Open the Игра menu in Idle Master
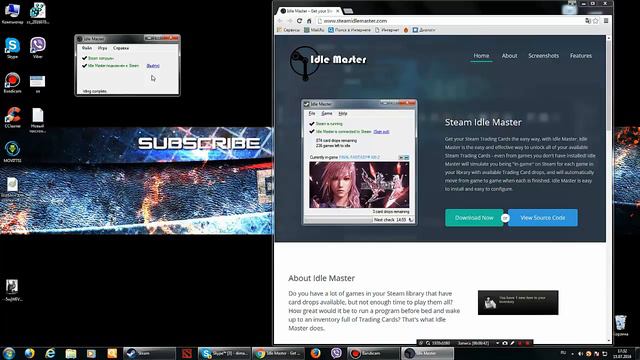 coord(102,48)
